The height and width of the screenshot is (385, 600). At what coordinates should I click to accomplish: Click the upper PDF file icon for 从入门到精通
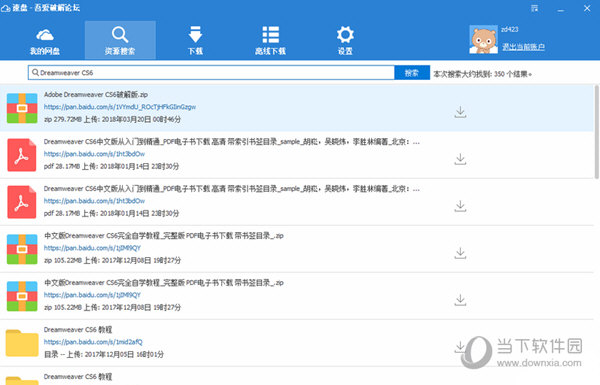[22, 155]
